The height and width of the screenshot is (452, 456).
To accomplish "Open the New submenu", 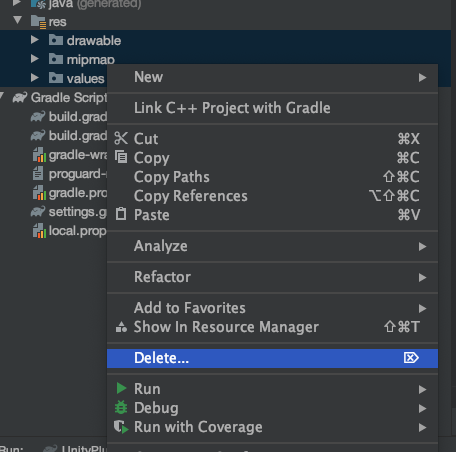I will (x=272, y=77).
